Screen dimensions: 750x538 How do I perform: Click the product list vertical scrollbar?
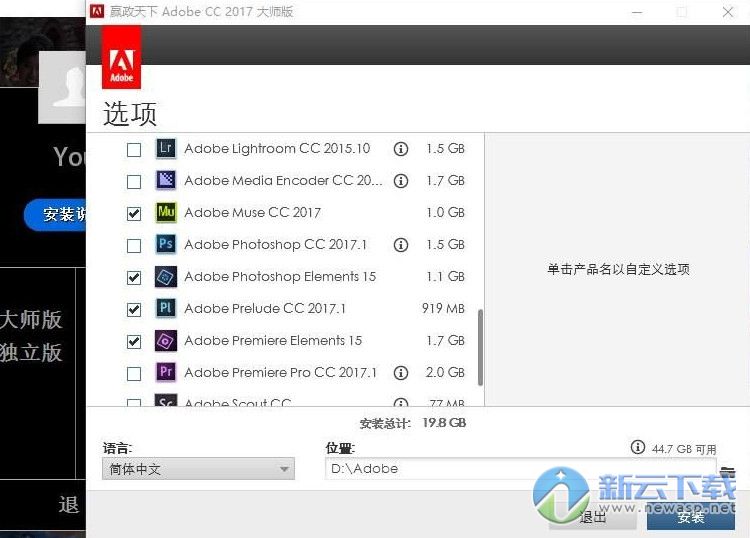point(480,347)
